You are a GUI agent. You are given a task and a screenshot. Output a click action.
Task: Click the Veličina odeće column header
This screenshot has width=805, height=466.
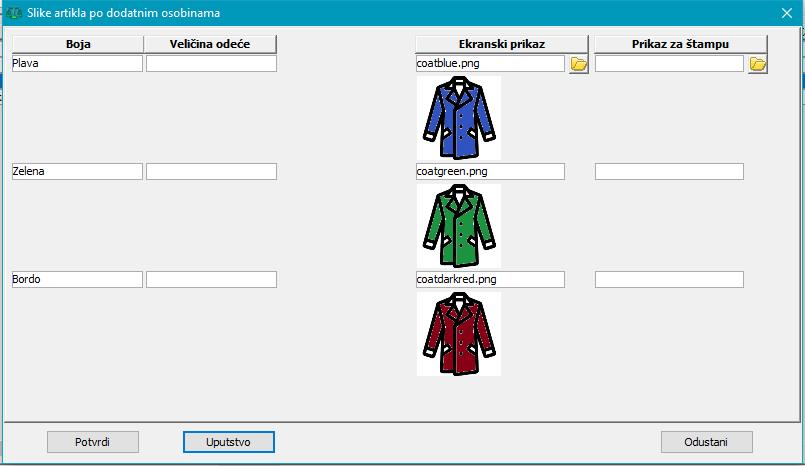[x=210, y=44]
